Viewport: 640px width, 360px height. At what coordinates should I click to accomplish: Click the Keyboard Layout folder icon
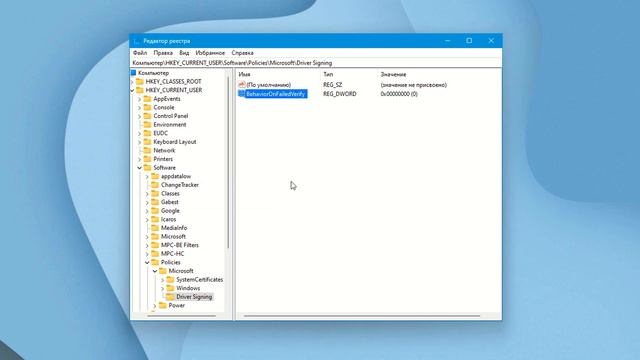[x=147, y=142]
